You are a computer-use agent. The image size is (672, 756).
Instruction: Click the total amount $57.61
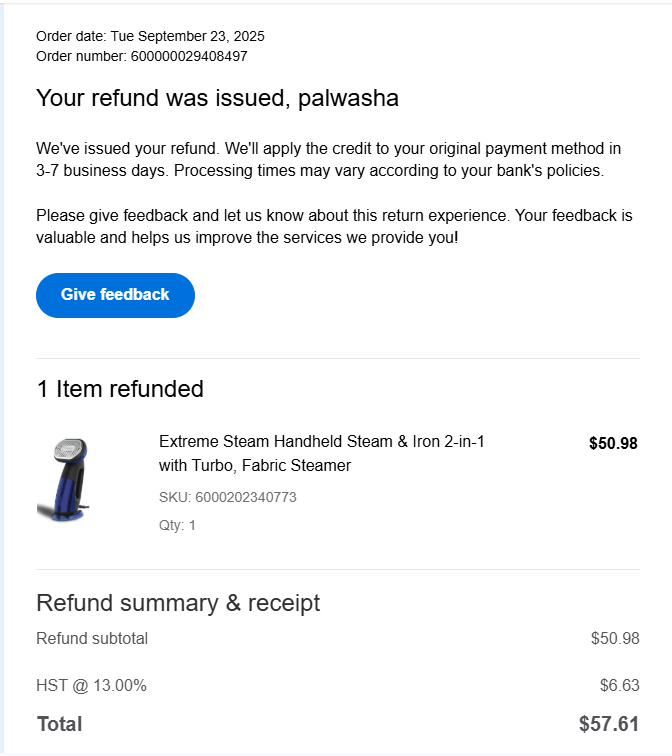point(608,724)
